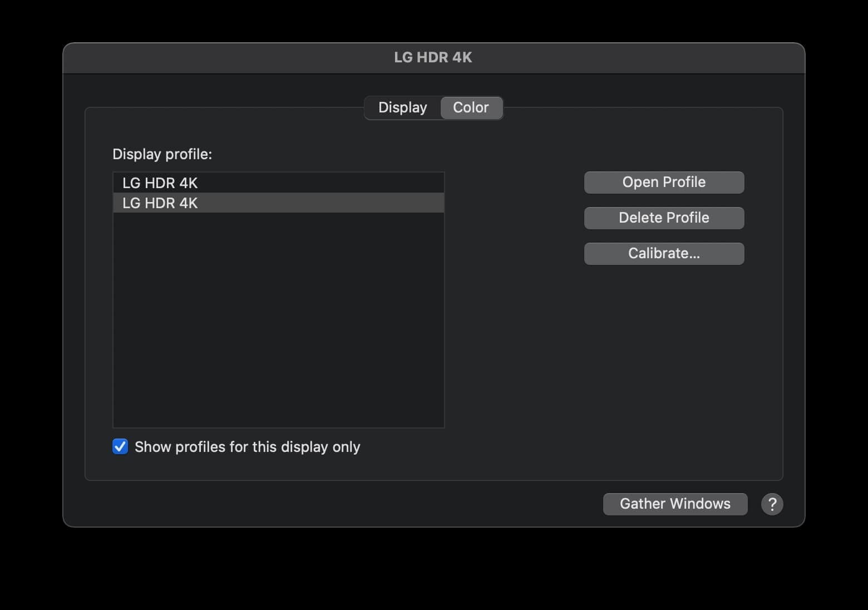
Task: Select the Color tab
Action: (471, 107)
